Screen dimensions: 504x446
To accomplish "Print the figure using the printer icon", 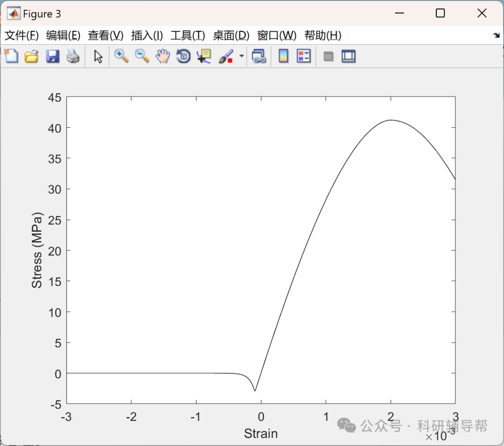I will tap(73, 56).
